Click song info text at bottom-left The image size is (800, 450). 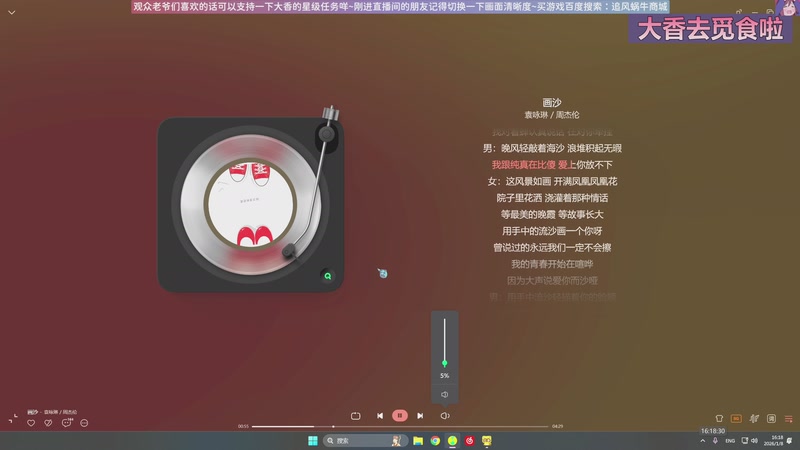[x=52, y=412]
